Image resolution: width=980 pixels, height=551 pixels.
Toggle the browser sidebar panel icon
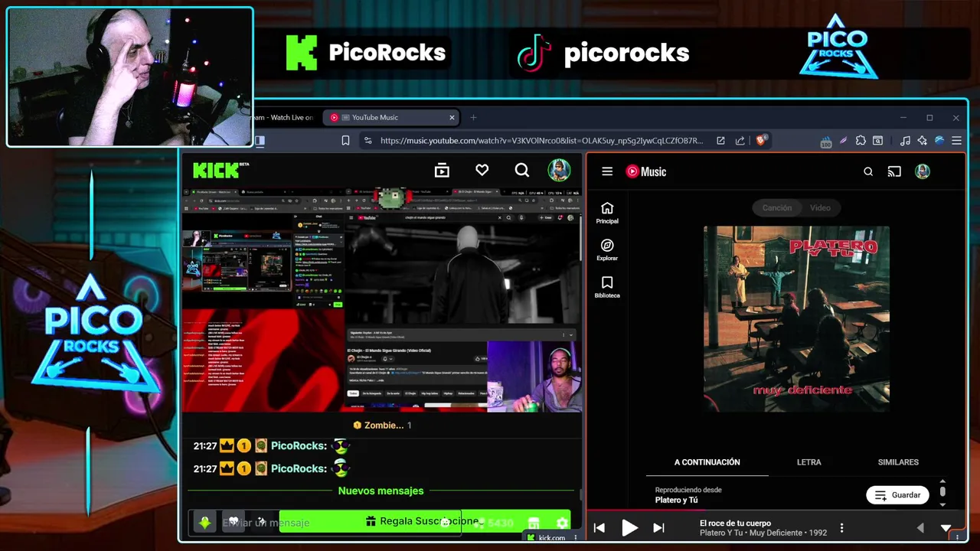(260, 141)
